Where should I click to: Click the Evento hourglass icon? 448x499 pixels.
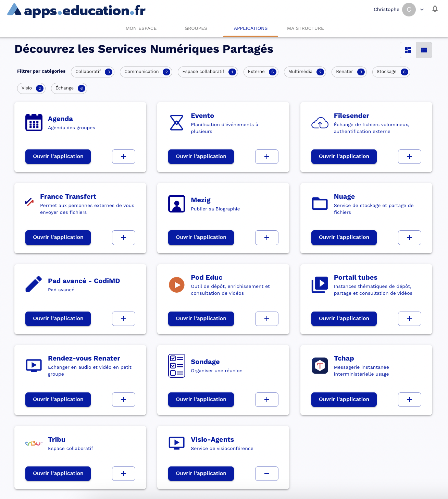177,122
